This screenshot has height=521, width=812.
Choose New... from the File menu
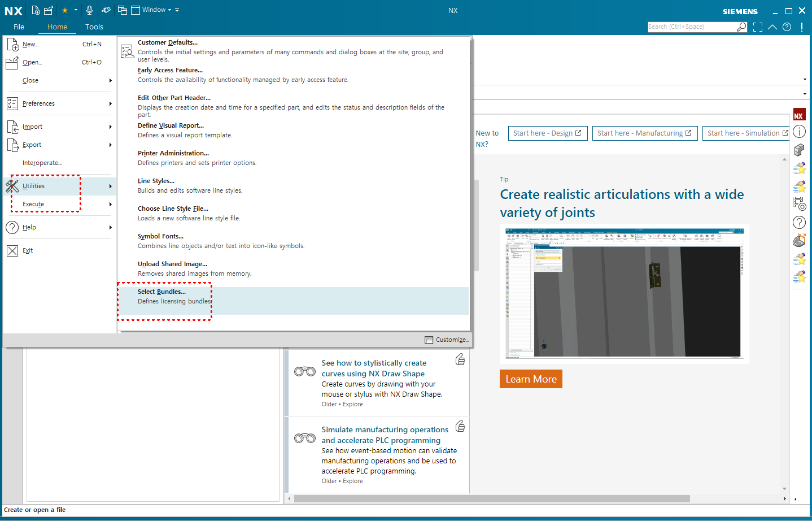pos(59,44)
